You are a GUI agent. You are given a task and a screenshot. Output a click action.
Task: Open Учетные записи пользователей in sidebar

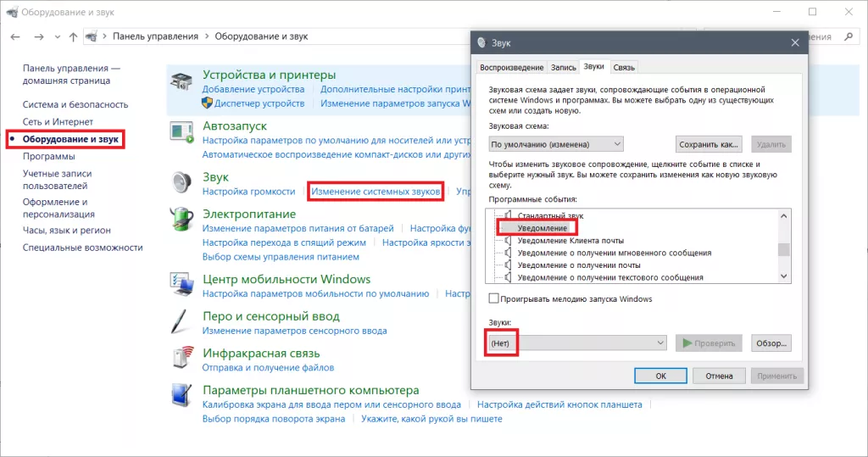(57, 180)
